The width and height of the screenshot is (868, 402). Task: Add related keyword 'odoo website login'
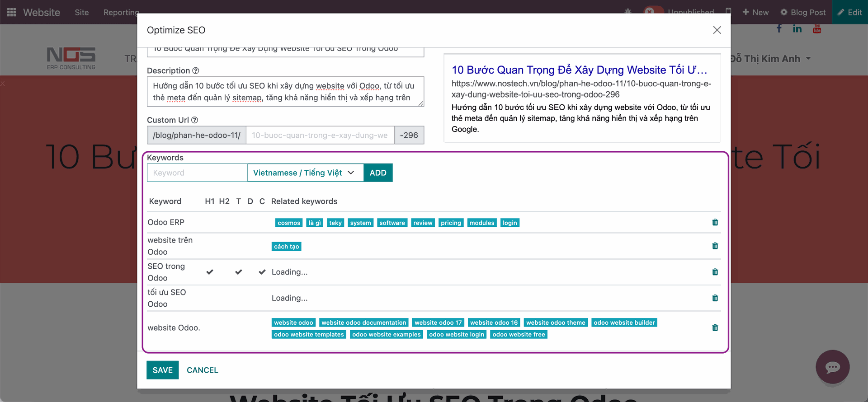[x=457, y=334]
